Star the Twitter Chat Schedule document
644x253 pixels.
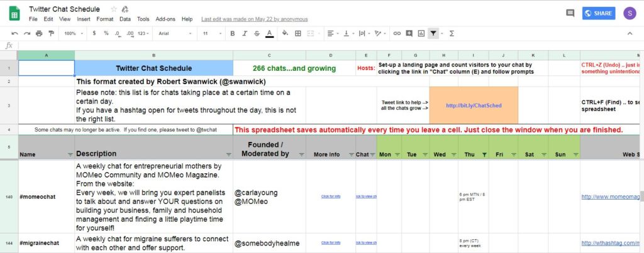pos(114,9)
